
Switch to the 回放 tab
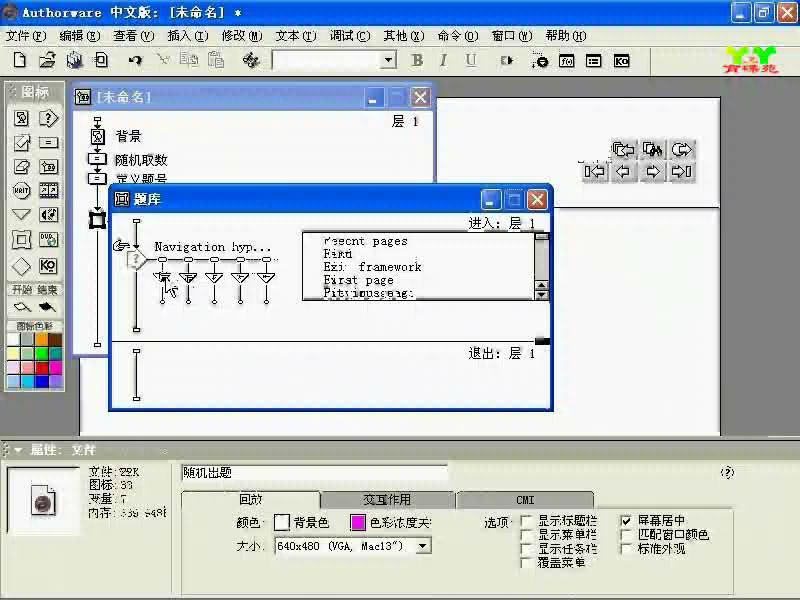pyautogui.click(x=251, y=499)
